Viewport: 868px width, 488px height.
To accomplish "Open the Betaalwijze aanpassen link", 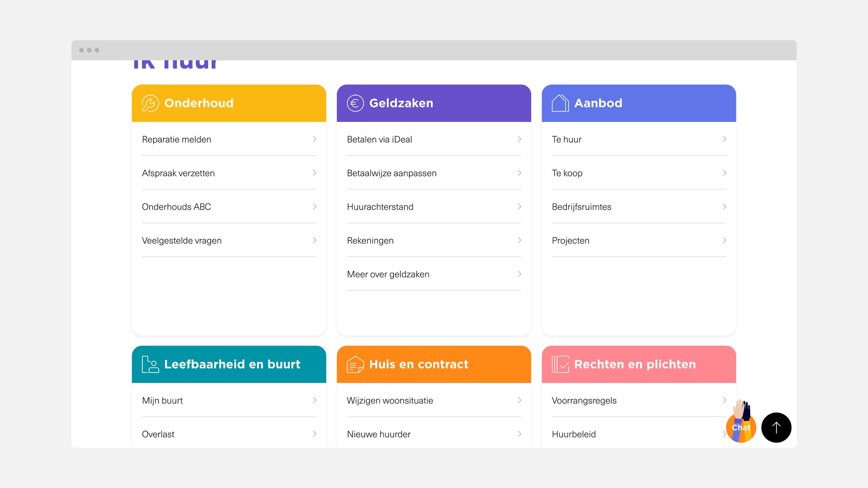I will (x=434, y=173).
